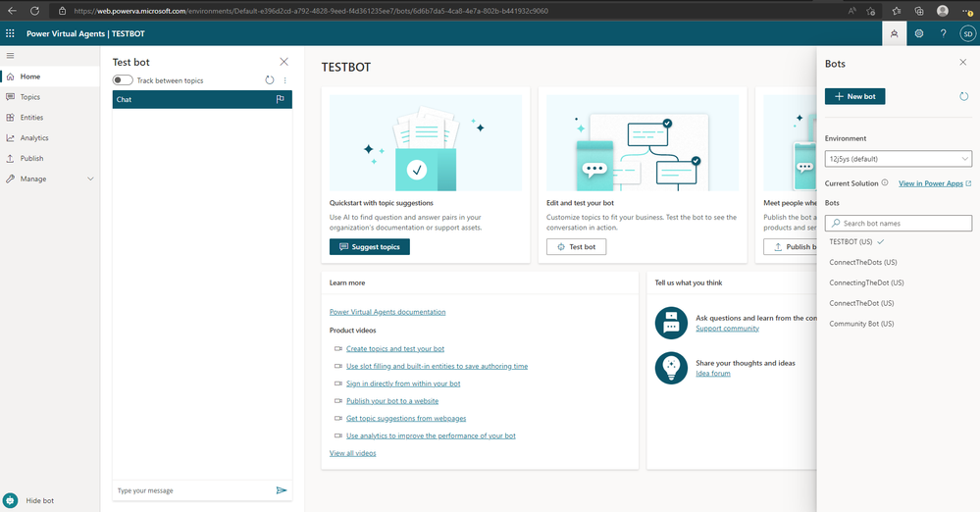
Task: Click View all videos link
Action: (x=352, y=453)
